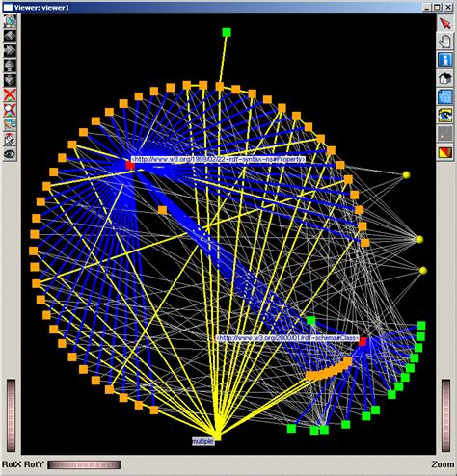Select the red Property graph node
Screen dimensions: 457x476
130,165
